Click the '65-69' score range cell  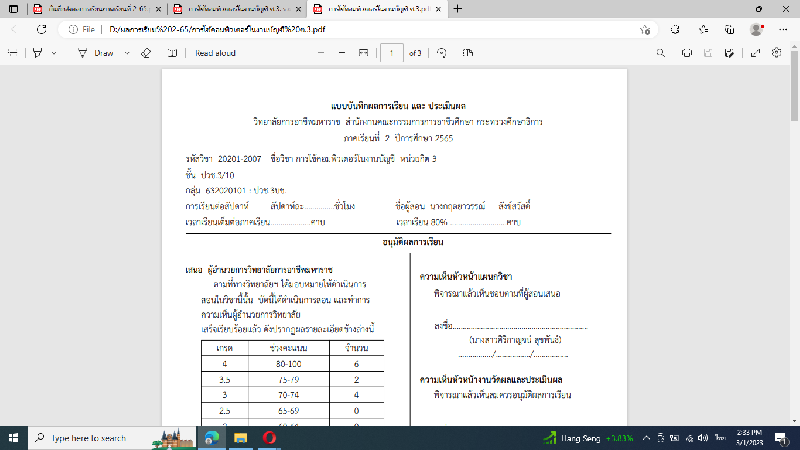[288, 411]
